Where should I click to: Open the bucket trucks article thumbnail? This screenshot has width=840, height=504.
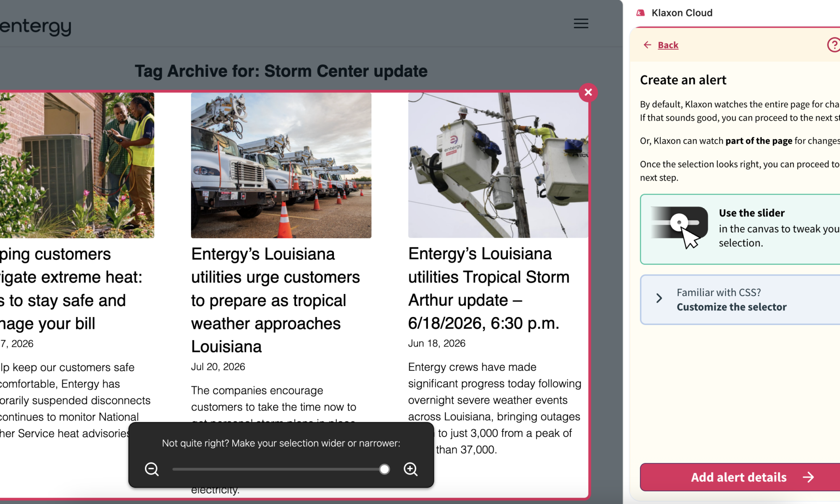point(281,165)
